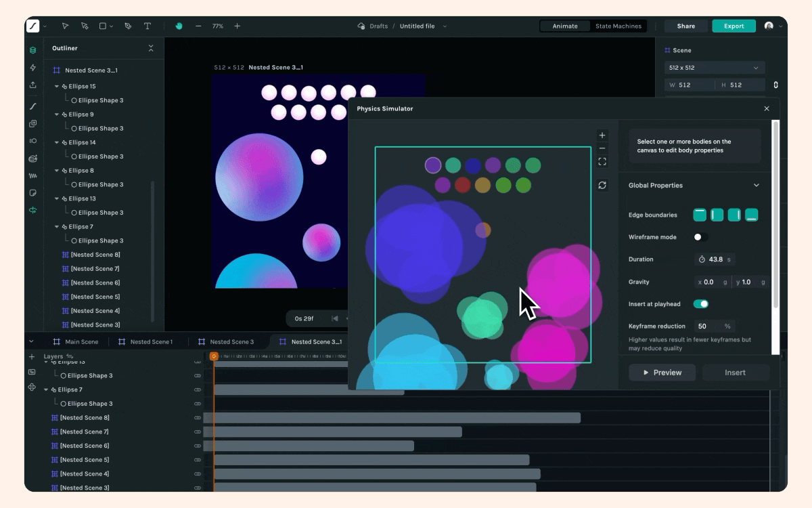Screen dimensions: 812x508
Task: Toggle the bottom edge boundary
Action: tap(751, 215)
